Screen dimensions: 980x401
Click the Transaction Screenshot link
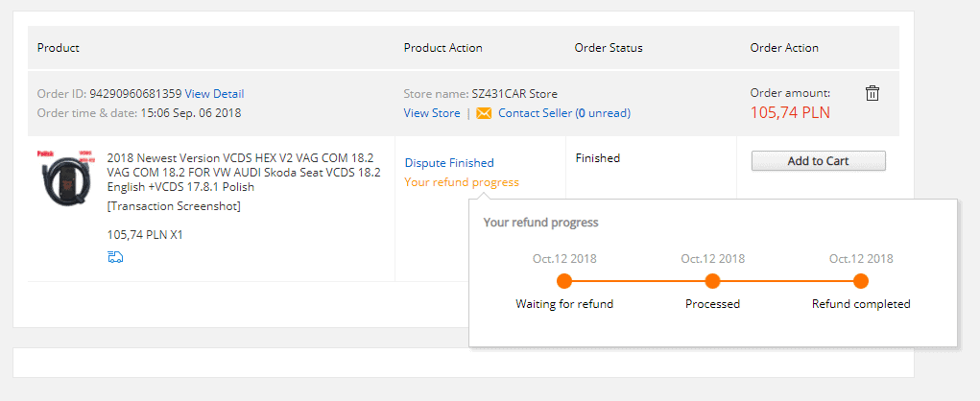[x=174, y=206]
